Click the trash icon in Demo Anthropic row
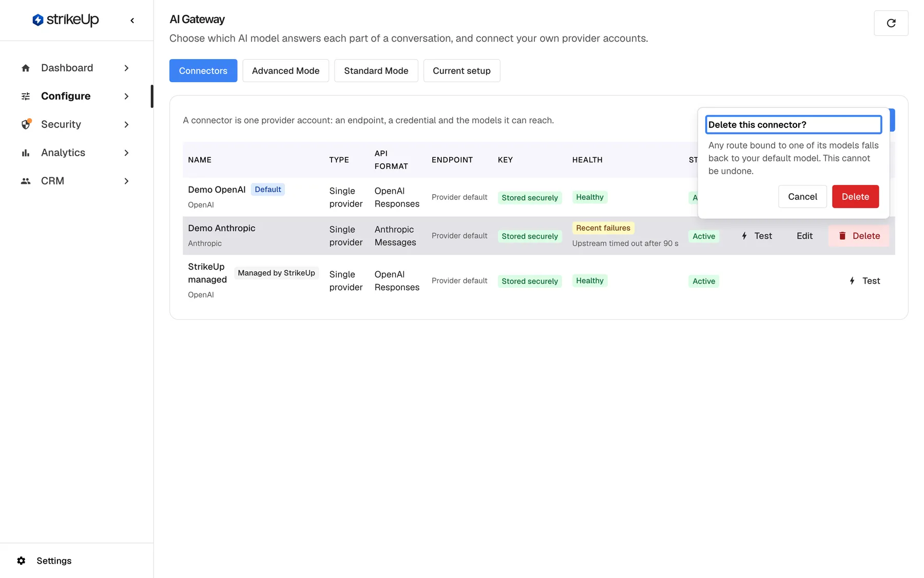The width and height of the screenshot is (924, 578). [842, 236]
